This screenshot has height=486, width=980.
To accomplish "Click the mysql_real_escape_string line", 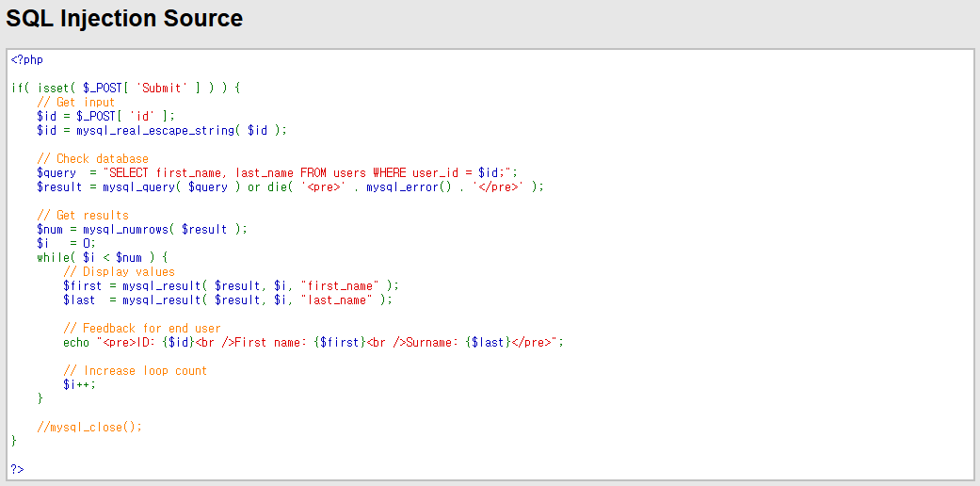I will [x=162, y=131].
